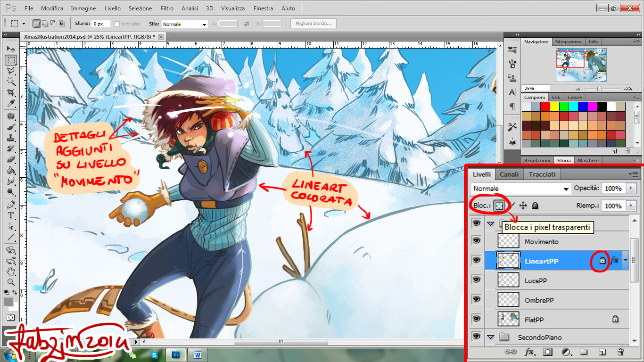Hide the LineartPP layer

click(x=477, y=260)
